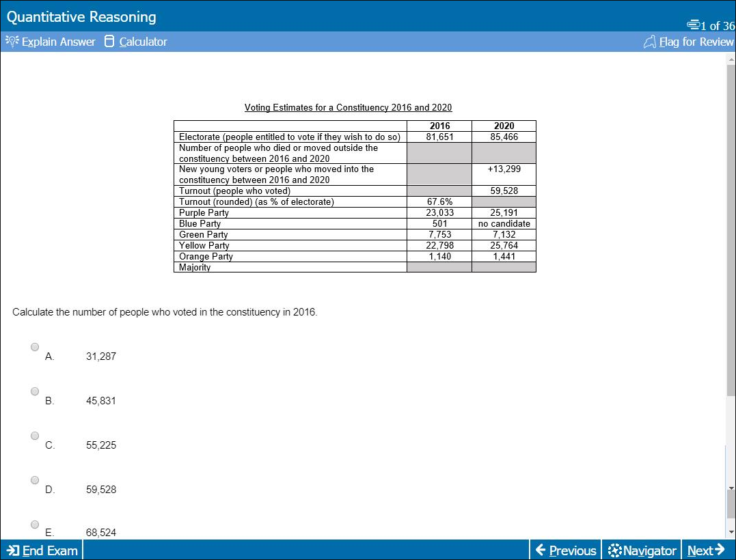Select answer E radio button
Screen dimensions: 736x560
[x=35, y=524]
